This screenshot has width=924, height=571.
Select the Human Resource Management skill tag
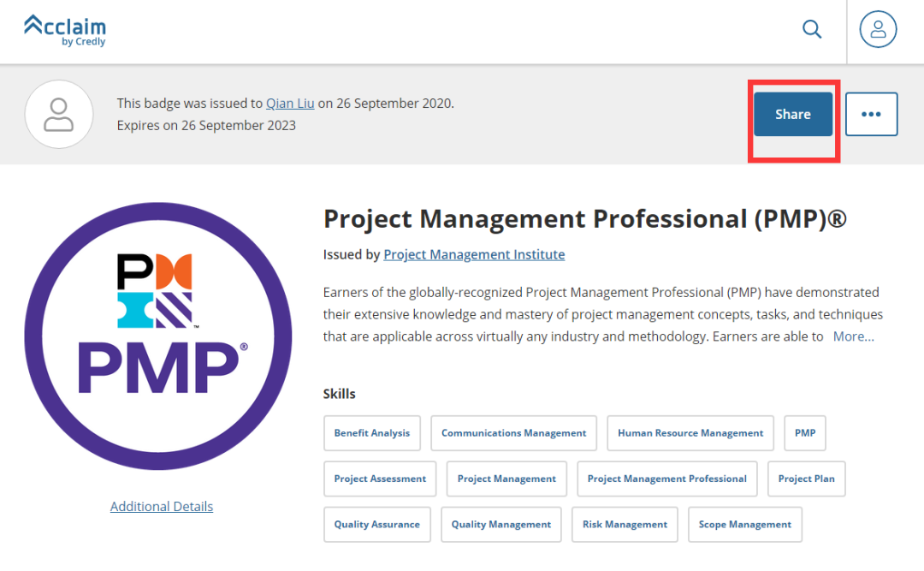[690, 433]
